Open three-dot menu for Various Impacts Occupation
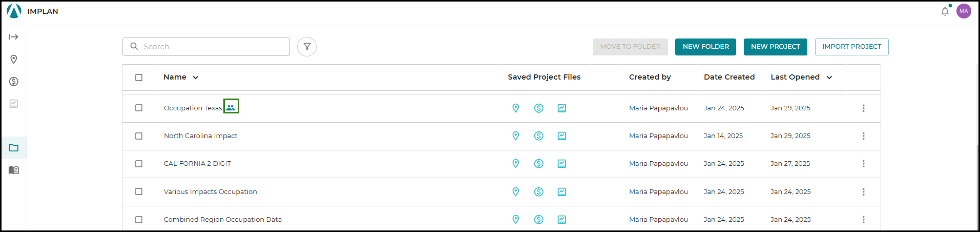The image size is (980, 232). [863, 192]
